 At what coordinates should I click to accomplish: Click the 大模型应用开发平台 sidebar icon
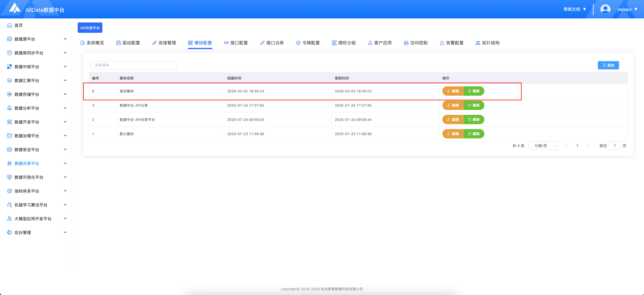[9, 219]
